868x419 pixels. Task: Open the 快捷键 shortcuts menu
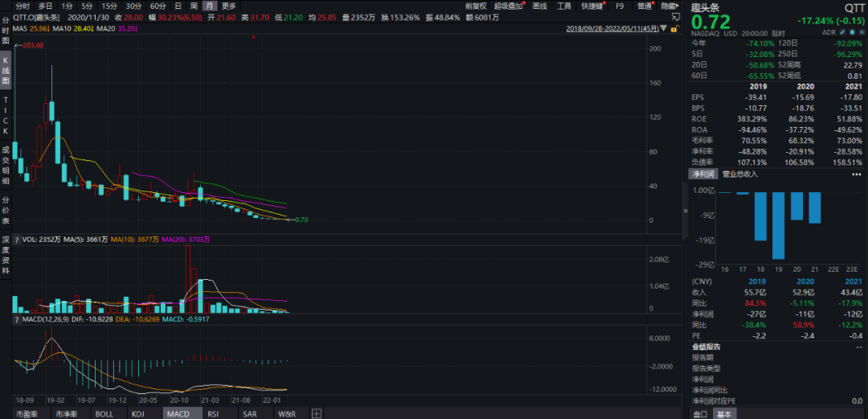click(593, 6)
